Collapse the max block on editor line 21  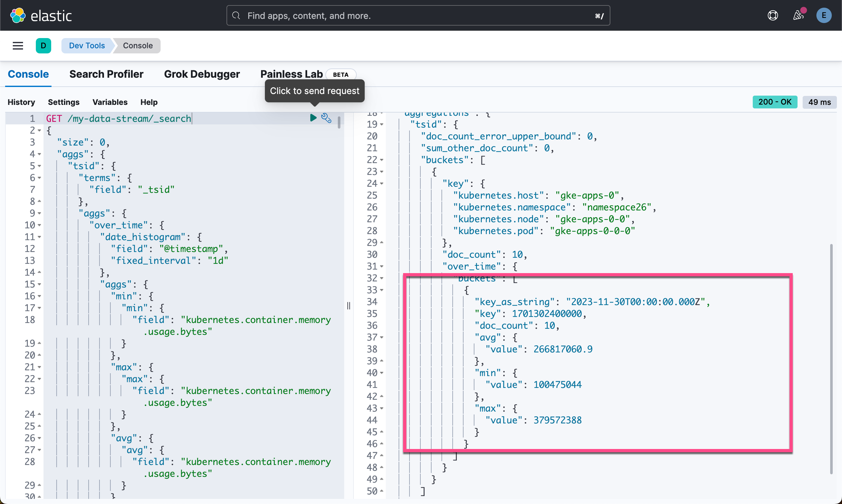[x=39, y=367]
